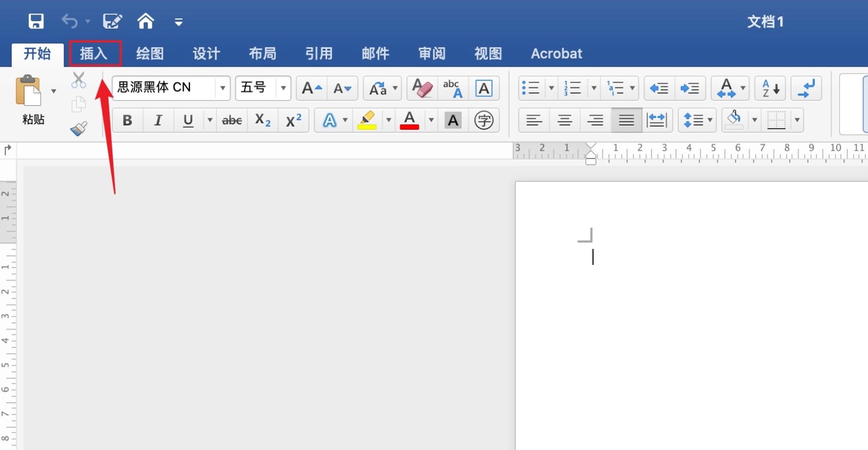
Task: Open the 邮件 tab
Action: tap(375, 54)
